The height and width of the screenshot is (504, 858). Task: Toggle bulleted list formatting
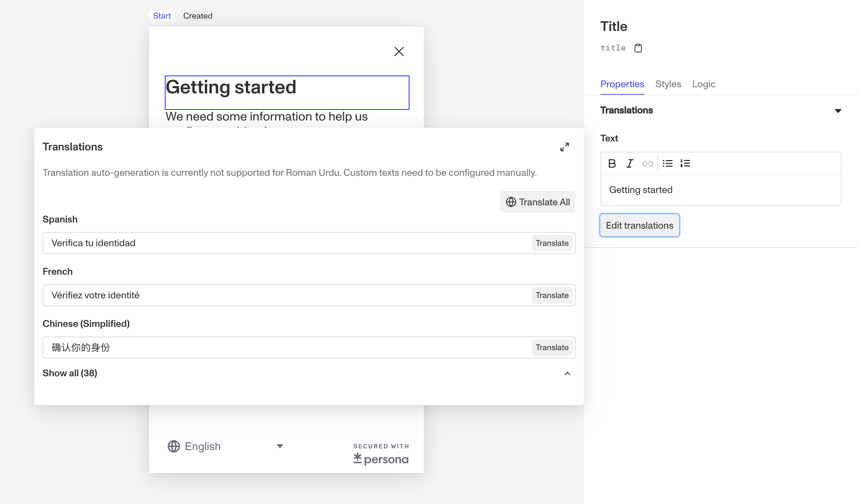(667, 163)
